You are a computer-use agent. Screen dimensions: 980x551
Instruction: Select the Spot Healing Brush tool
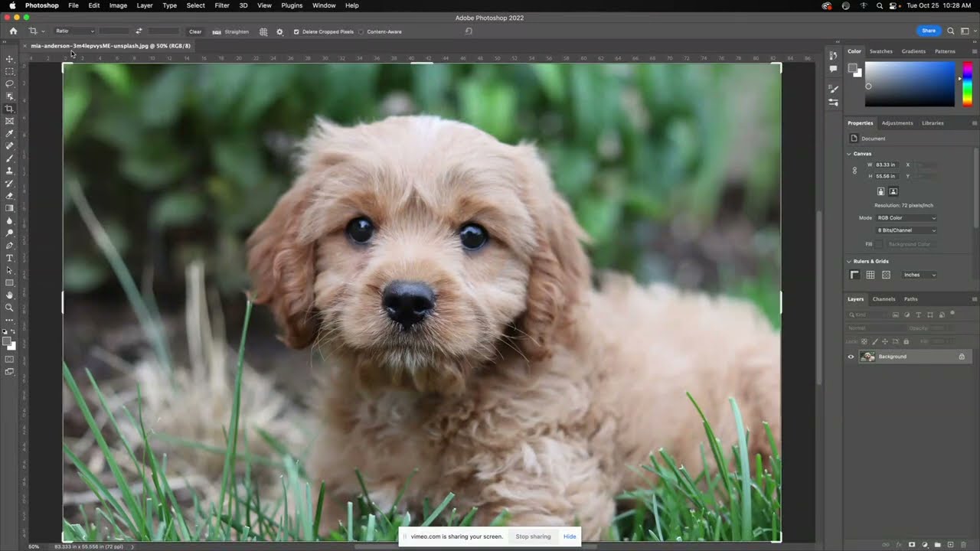point(10,146)
